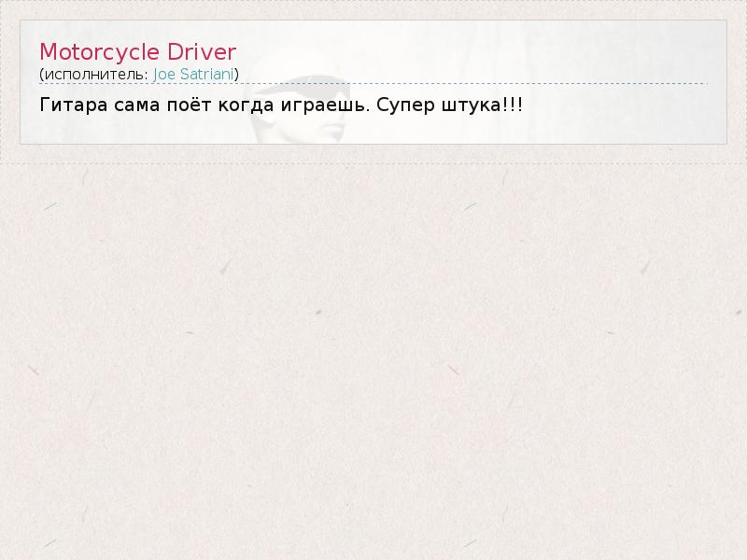This screenshot has width=747, height=560.
Task: Click the word "Driver" in the title
Action: click(202, 52)
